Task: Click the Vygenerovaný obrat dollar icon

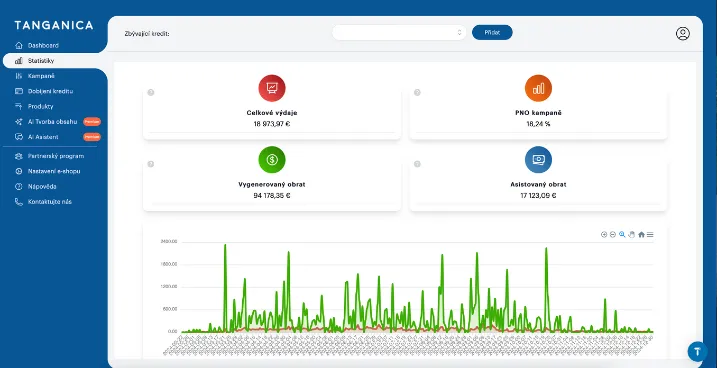Action: point(272,160)
